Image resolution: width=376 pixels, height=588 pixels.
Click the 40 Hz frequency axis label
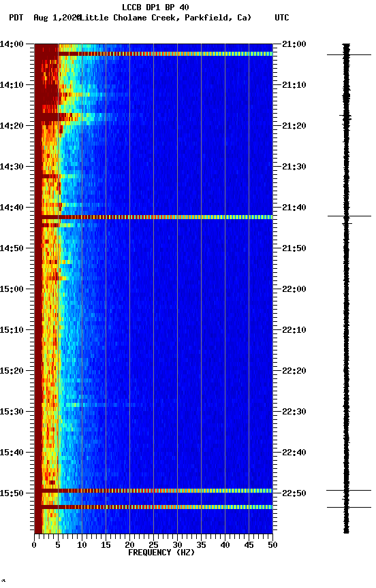[x=225, y=545]
